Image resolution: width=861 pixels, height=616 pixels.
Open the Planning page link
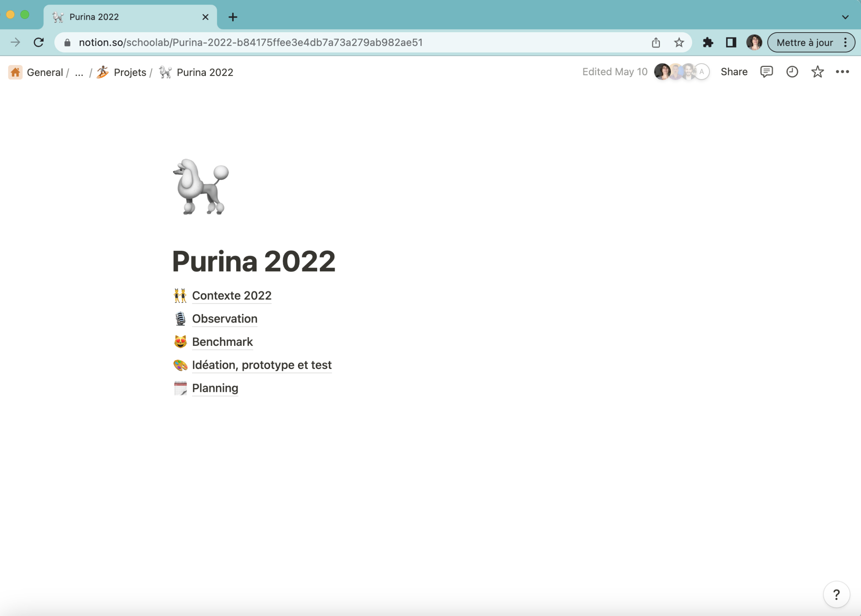[x=215, y=388]
